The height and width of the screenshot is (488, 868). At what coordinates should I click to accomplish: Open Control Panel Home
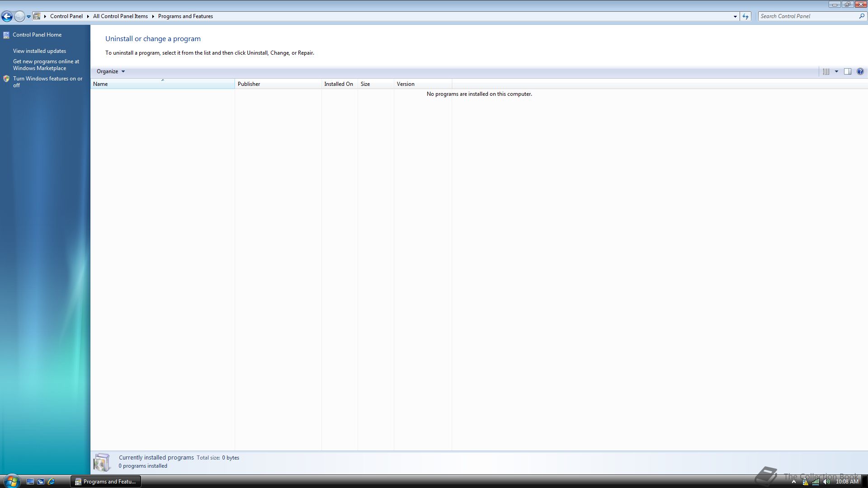click(x=37, y=35)
